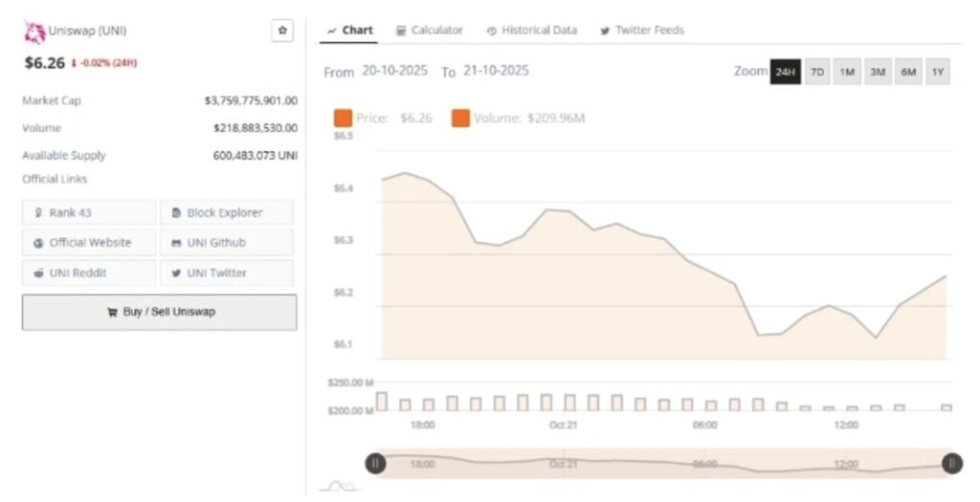
Task: Open UNI Github link
Action: pyautogui.click(x=227, y=243)
